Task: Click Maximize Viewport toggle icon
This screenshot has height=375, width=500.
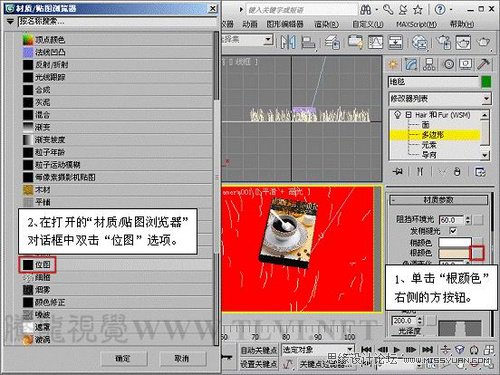Action: [489, 350]
